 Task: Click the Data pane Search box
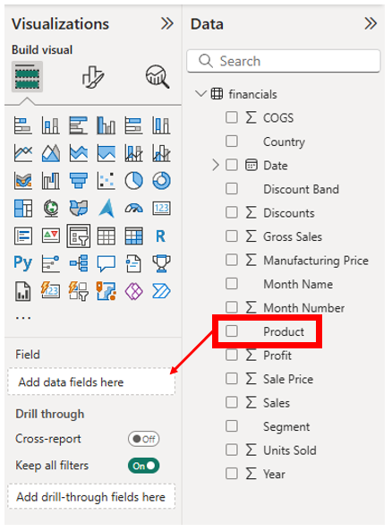tap(284, 61)
